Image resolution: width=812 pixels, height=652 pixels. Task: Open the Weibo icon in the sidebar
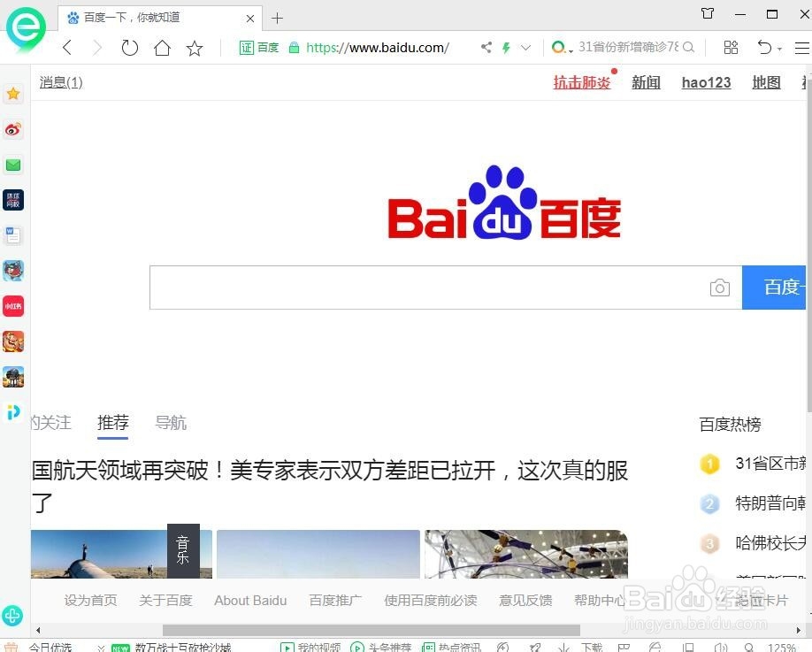coord(13,129)
